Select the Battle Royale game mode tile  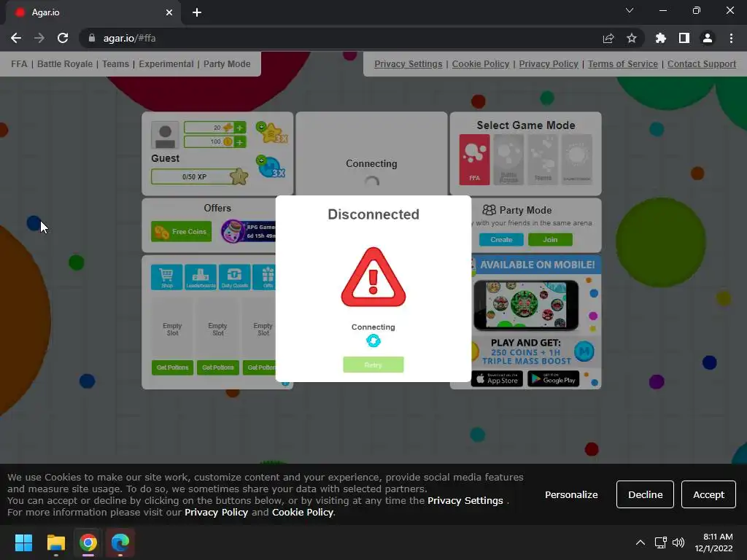click(x=508, y=159)
